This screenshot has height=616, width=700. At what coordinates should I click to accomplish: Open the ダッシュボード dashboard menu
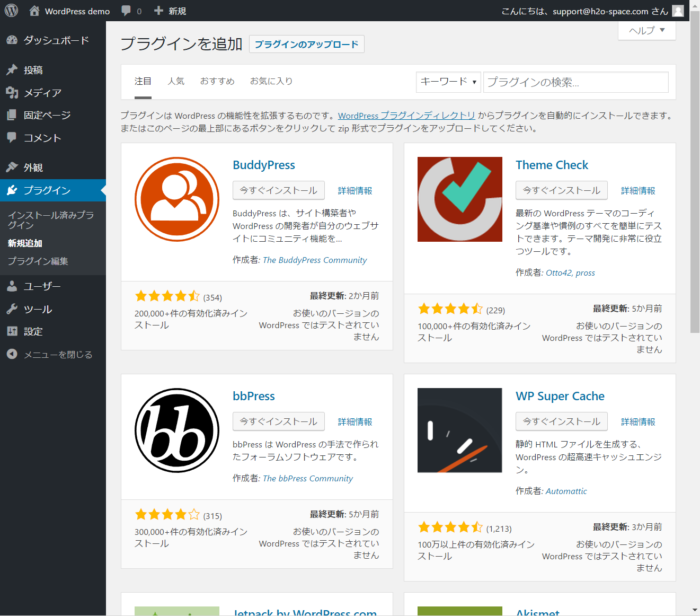point(56,40)
